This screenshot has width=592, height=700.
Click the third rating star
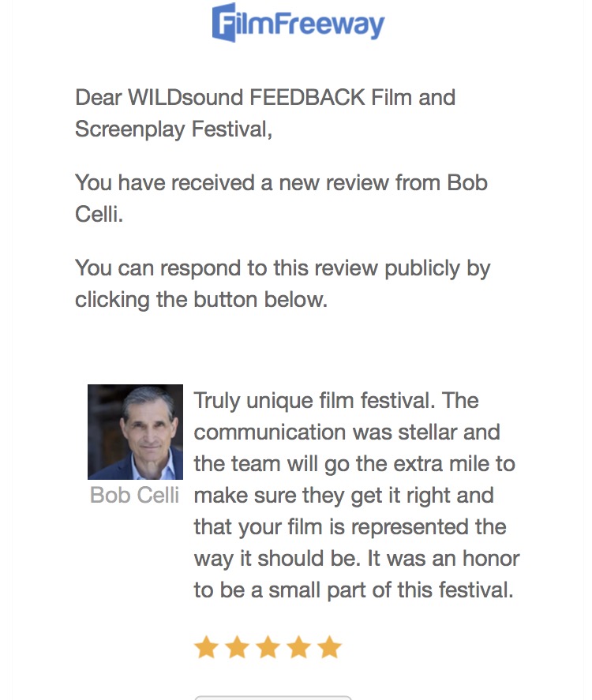point(268,648)
